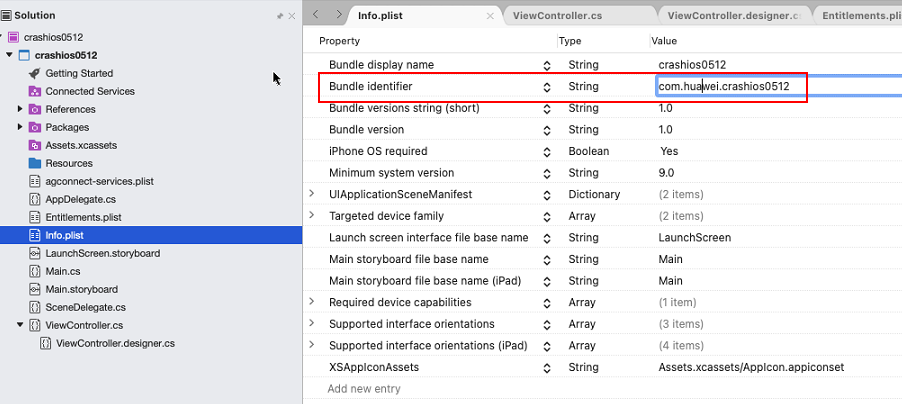This screenshot has width=902, height=404.
Task: Click the Bundle identifier value field
Action: point(728,87)
